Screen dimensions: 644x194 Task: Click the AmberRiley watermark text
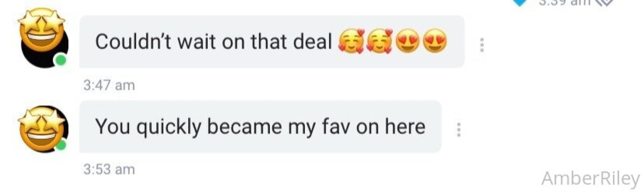point(591,179)
